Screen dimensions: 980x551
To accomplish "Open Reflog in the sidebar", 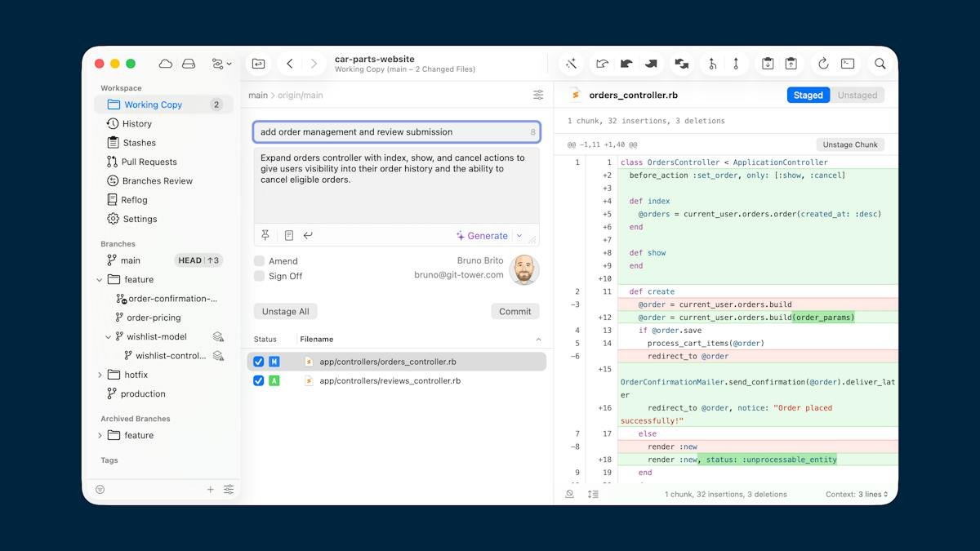I will point(134,200).
